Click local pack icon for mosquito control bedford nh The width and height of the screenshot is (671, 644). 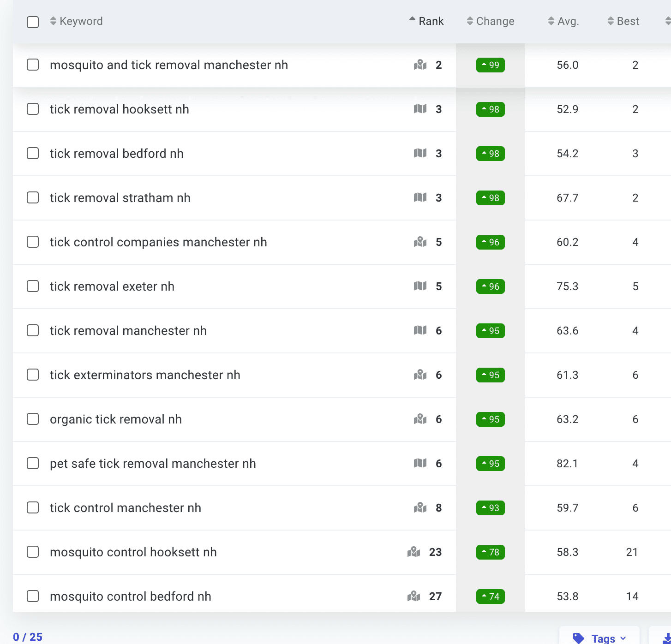pos(413,596)
